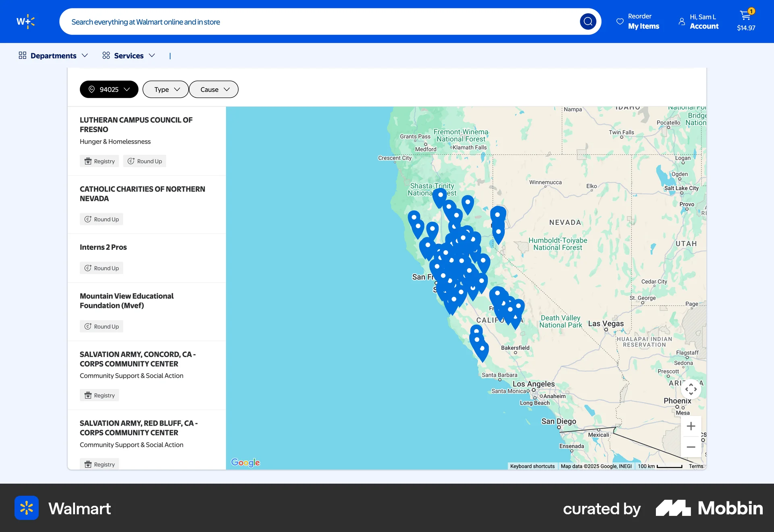This screenshot has height=532, width=774.
Task: Click the Registry gift icon under Salvation Army Concord
Action: [x=88, y=395]
